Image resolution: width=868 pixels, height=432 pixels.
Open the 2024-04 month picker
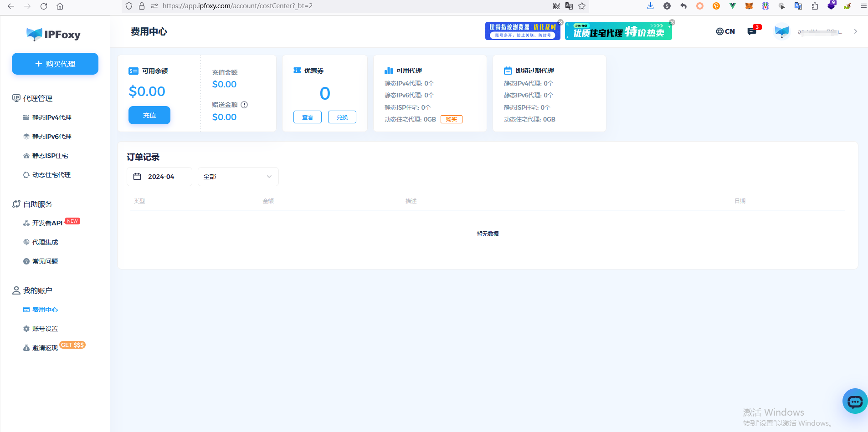tap(159, 177)
